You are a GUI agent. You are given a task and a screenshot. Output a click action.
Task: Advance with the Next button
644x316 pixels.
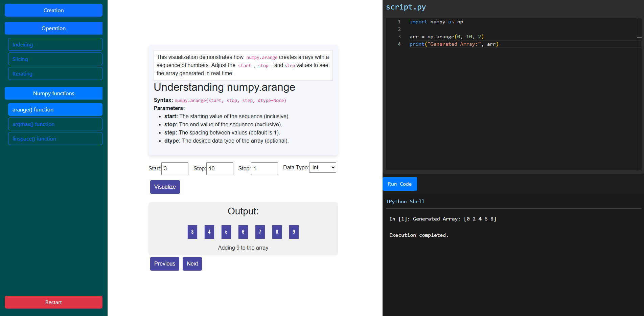(192, 264)
